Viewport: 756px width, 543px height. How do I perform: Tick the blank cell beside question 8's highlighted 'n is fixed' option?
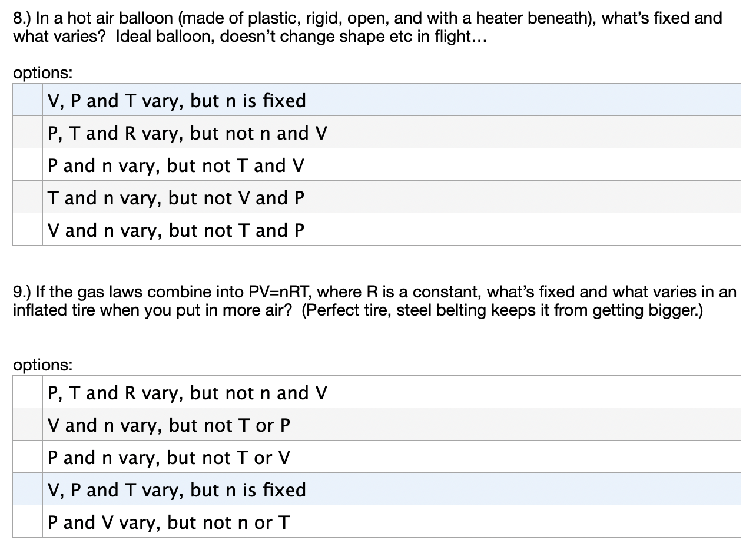point(28,100)
